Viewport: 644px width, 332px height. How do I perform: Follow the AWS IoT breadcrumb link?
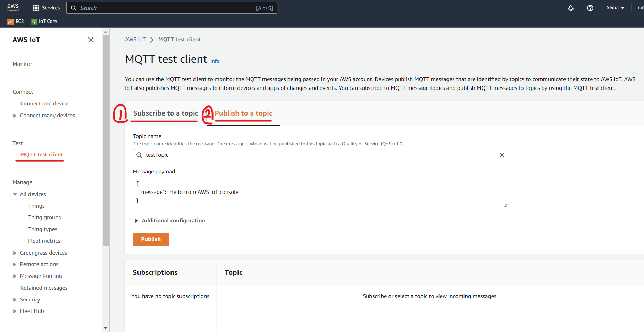pos(135,40)
